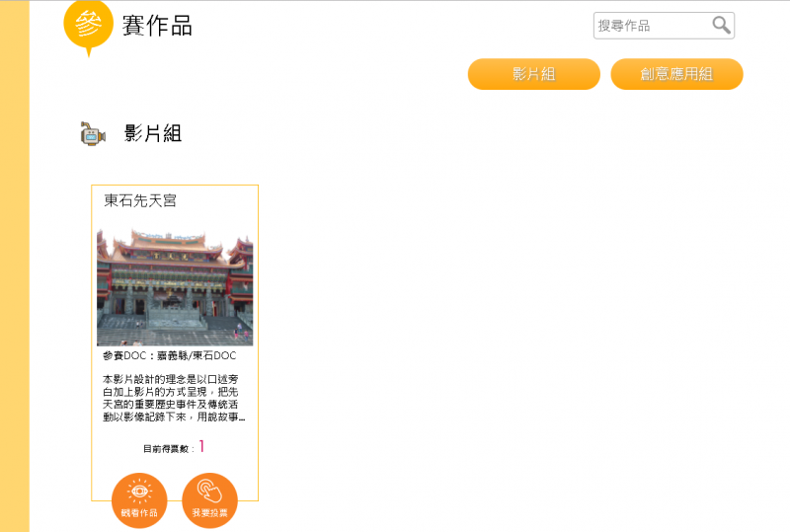Image resolution: width=790 pixels, height=532 pixels.
Task: Click the 賽作品 page title text
Action: (x=157, y=26)
